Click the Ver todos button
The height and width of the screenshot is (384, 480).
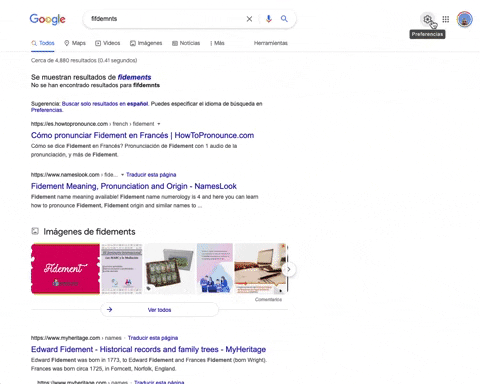[x=160, y=310]
